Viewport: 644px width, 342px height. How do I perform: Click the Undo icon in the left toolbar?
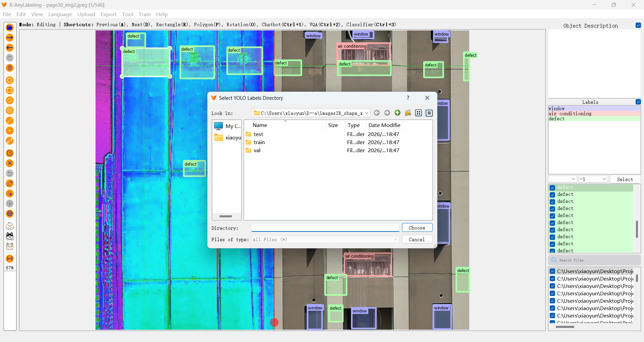[10, 173]
